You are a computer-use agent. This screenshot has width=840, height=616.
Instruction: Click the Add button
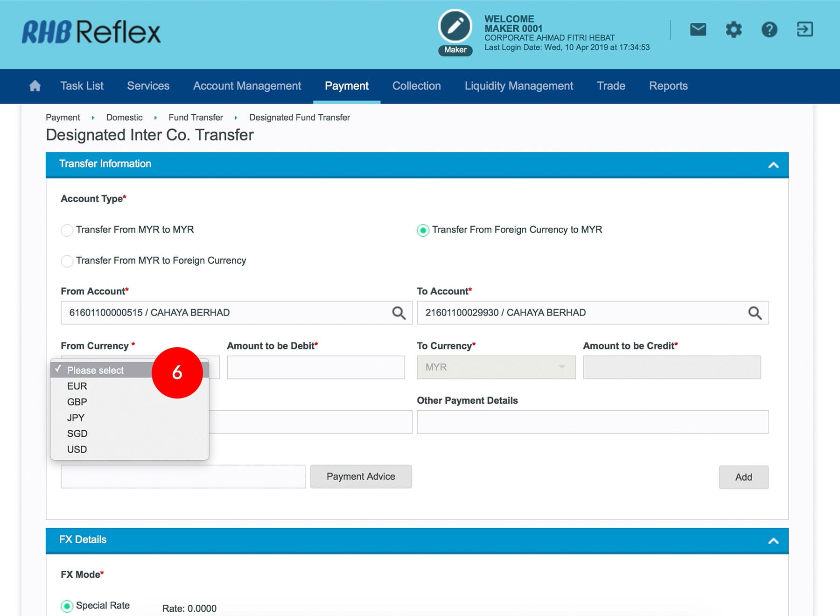point(743,477)
